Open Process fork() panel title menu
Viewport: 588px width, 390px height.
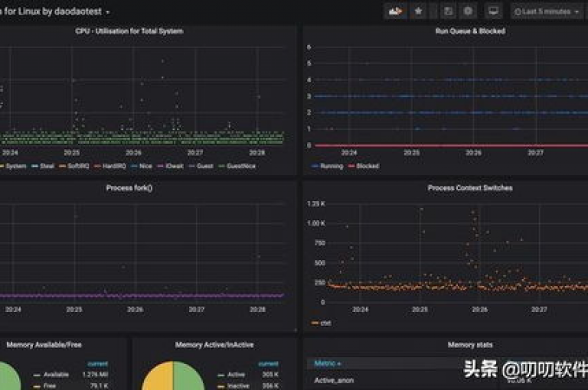pos(129,188)
